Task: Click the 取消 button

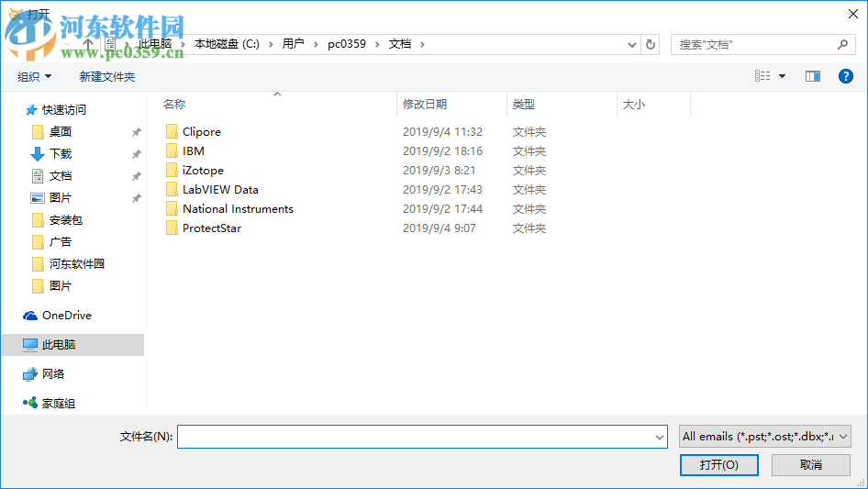Action: pos(811,465)
